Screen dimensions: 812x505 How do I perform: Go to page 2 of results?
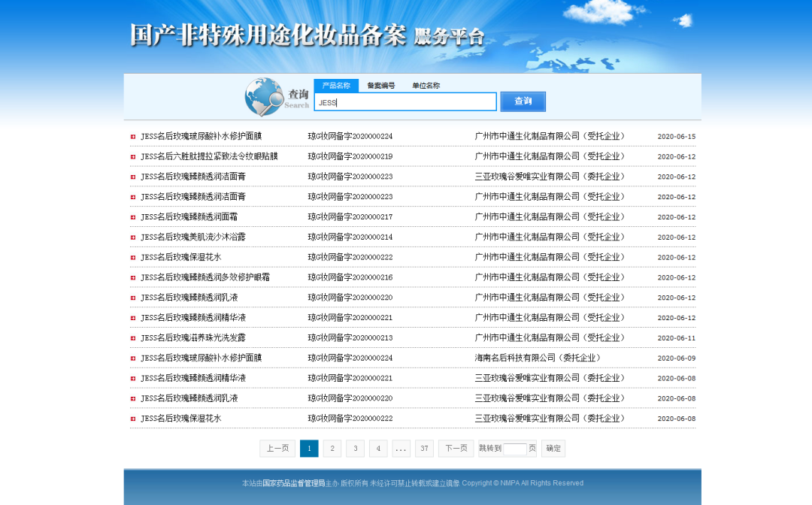(x=332, y=449)
